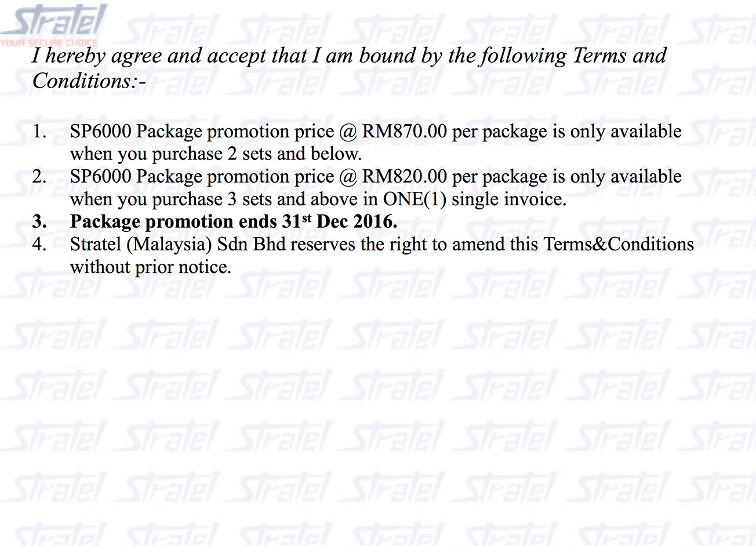
Task: Click "I hereby agree" at the heading start
Action: 96,56
